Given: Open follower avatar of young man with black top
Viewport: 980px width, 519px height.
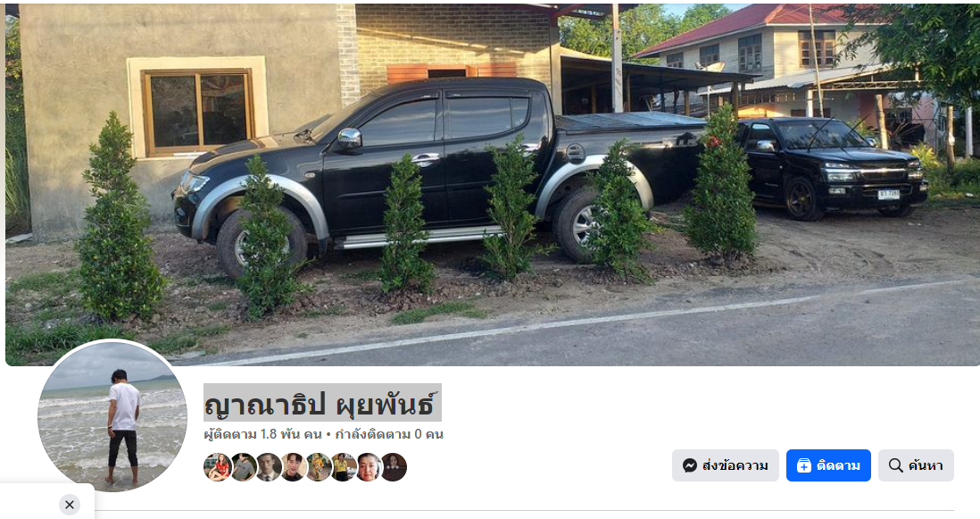Looking at the screenshot, I should (293, 467).
